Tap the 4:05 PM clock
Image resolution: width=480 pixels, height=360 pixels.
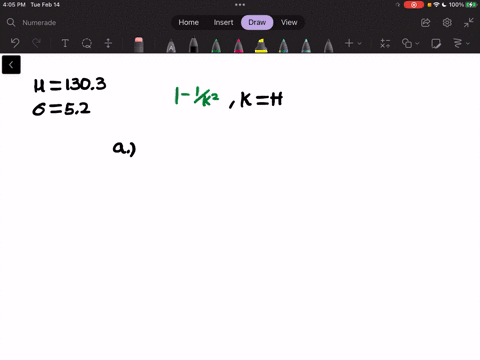tap(14, 5)
